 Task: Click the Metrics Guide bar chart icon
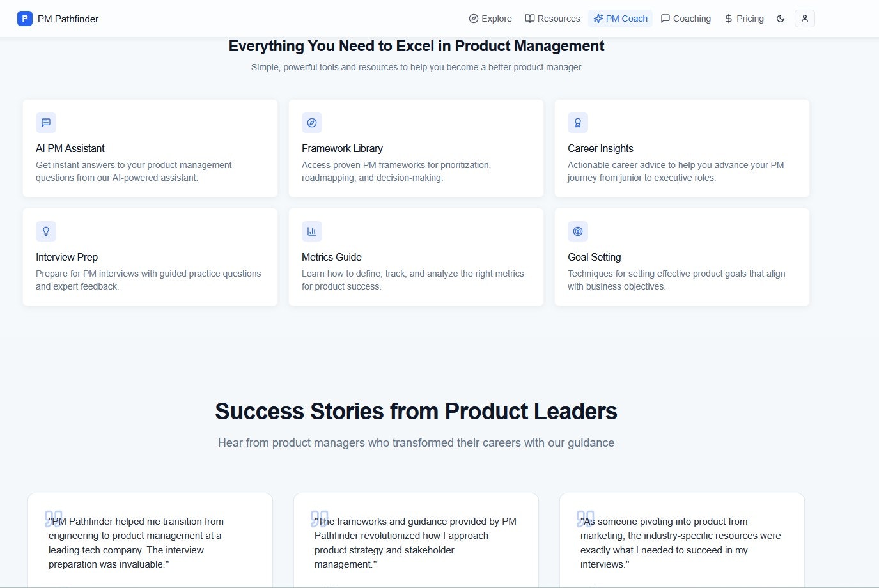tap(312, 231)
